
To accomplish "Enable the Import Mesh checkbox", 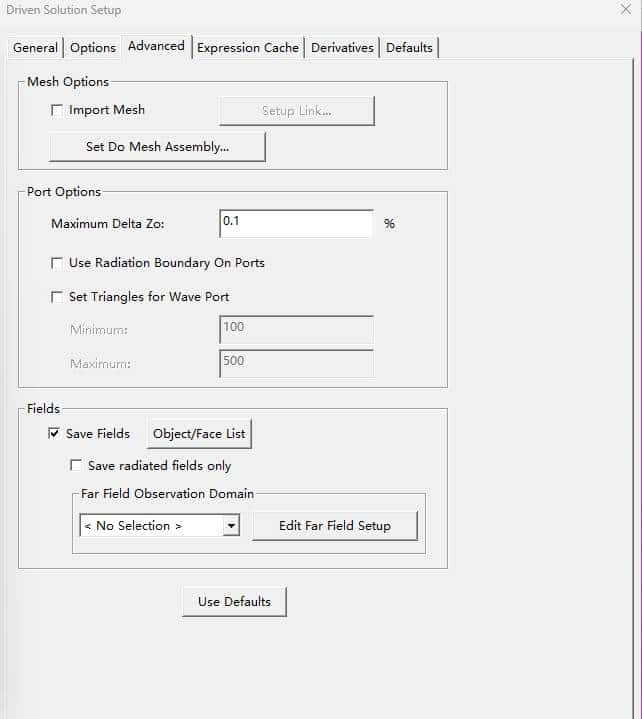I will 57,110.
